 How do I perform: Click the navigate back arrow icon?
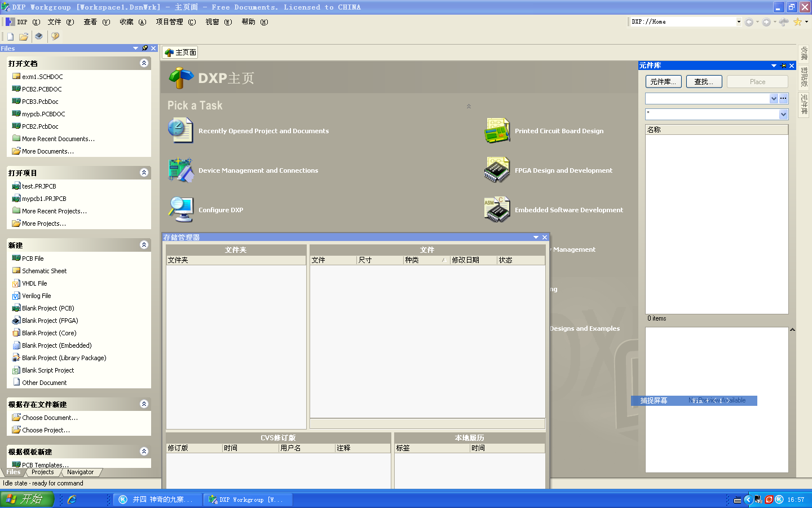pyautogui.click(x=749, y=22)
